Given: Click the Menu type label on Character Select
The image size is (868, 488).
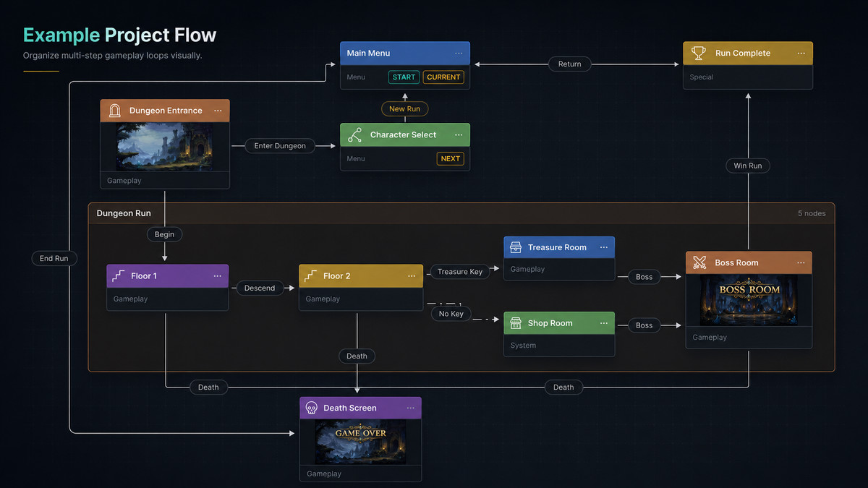Looking at the screenshot, I should [x=356, y=158].
